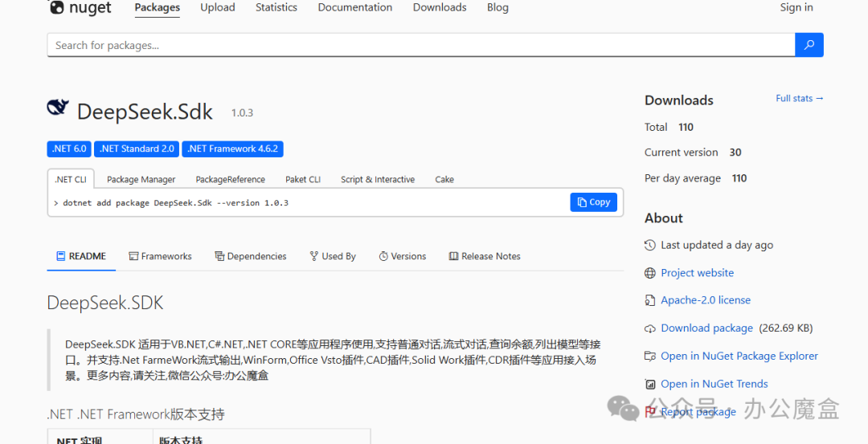Click the Per day average value 110
This screenshot has height=444, width=868.
[739, 178]
